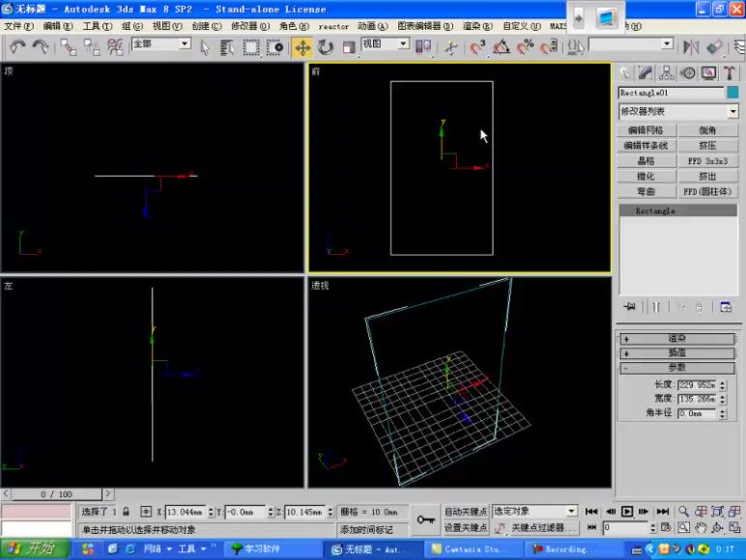Toggle Absolute/Offset transform mode icon
Screen dimensions: 746x560
146,512
